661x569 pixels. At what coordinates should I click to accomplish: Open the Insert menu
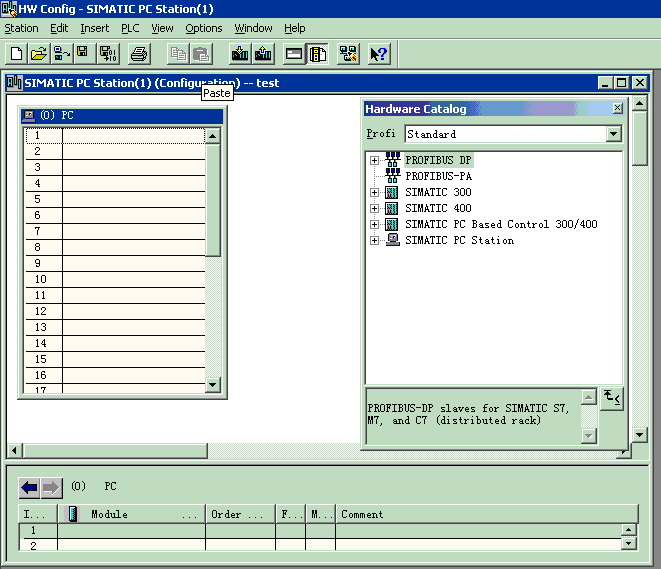[x=94, y=28]
